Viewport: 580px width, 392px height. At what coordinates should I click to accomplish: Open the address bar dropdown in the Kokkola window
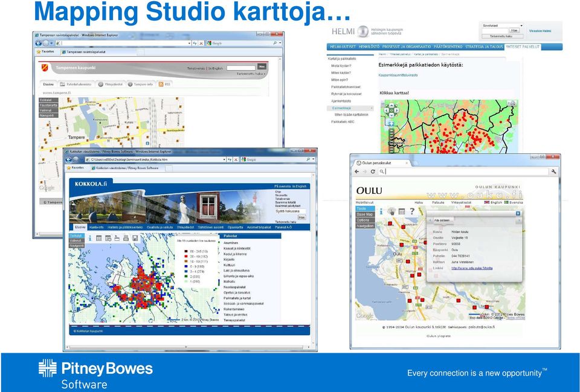coord(224,159)
